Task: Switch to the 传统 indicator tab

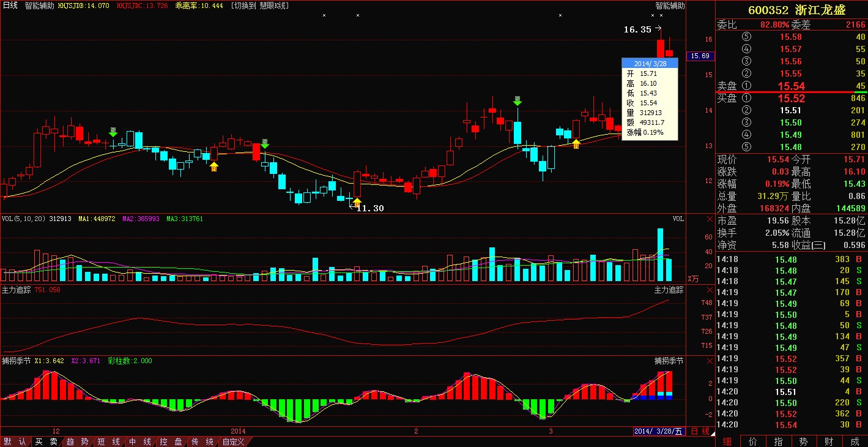Action: click(x=202, y=441)
